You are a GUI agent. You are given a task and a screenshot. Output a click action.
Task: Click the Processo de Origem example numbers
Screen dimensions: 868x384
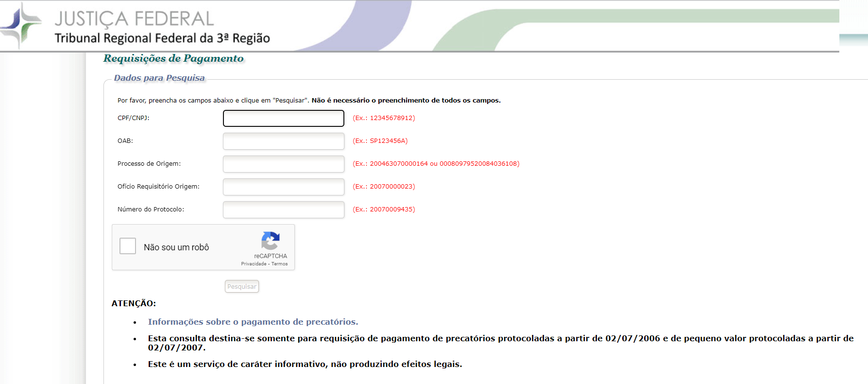436,164
